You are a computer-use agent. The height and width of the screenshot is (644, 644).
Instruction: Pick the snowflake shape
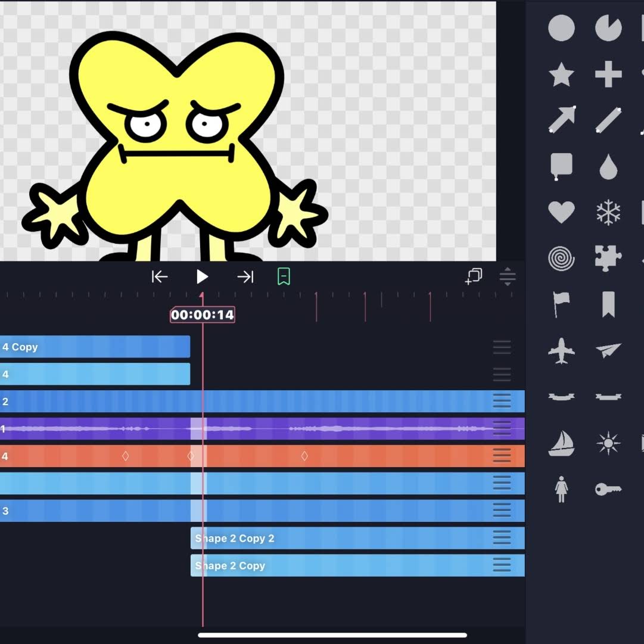[608, 212]
